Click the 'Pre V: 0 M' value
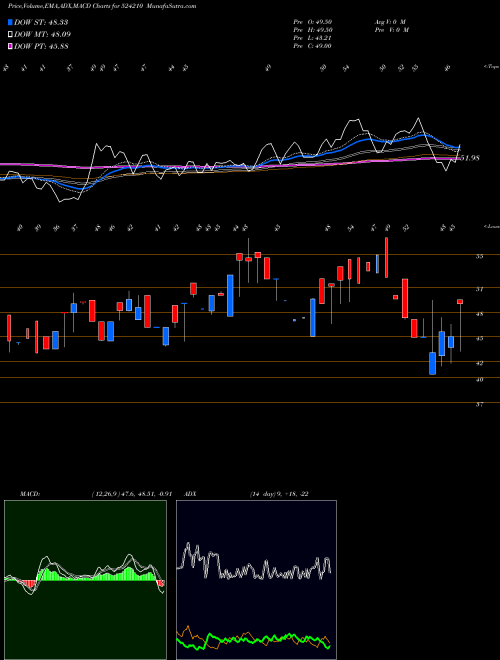Viewport: 500px width, 660px height. (x=392, y=30)
